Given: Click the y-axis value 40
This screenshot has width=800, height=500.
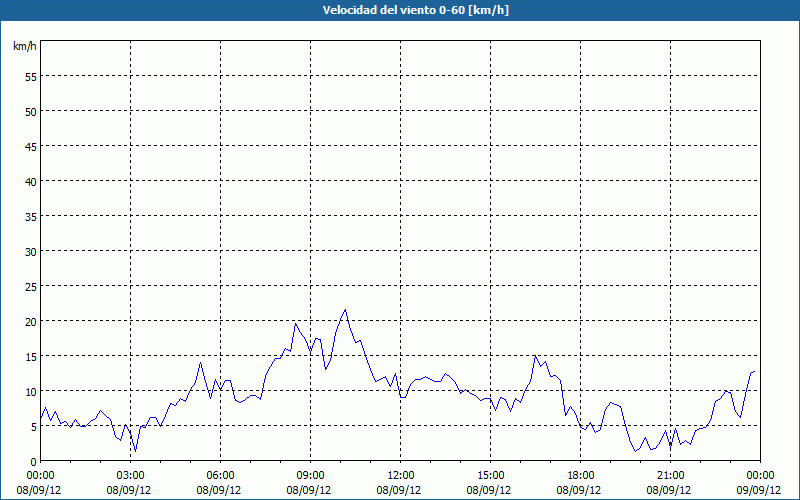Looking at the screenshot, I should pyautogui.click(x=31, y=181).
